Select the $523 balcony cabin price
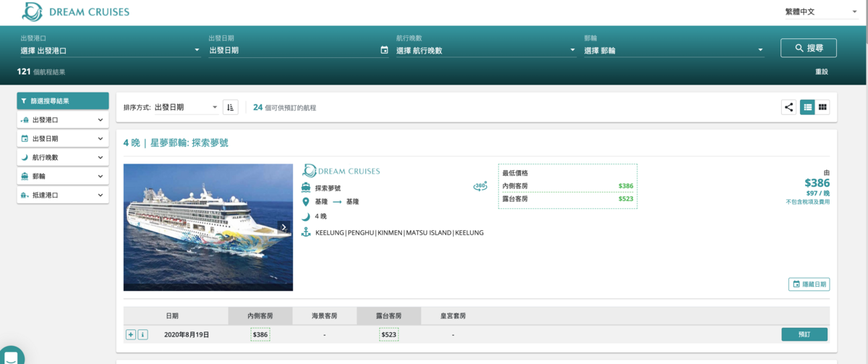 point(388,334)
